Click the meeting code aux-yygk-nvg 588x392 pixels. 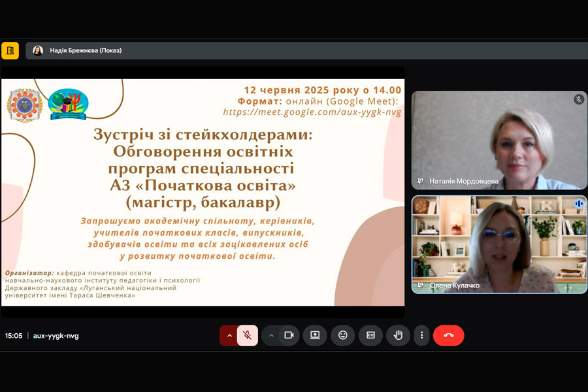tap(56, 336)
